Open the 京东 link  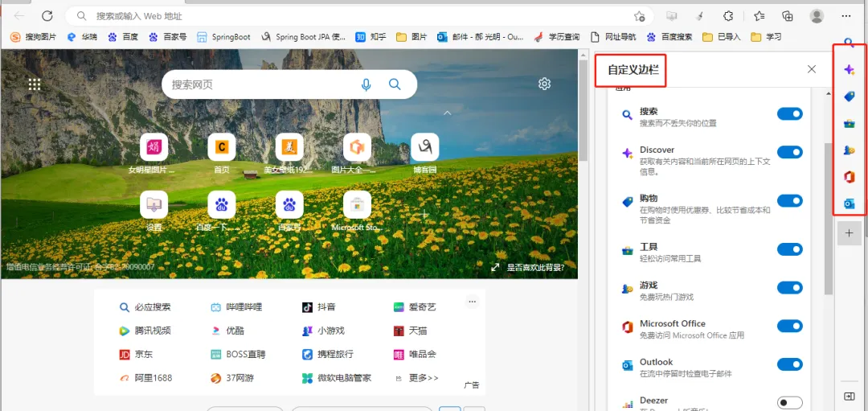(x=136, y=355)
